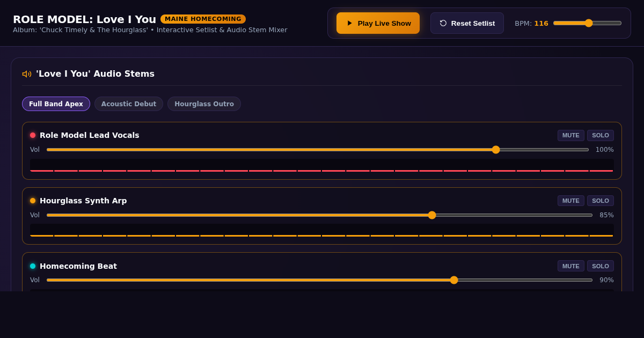Click the Maine Homecoming badge
This screenshot has height=338, width=644.
coord(203,19)
